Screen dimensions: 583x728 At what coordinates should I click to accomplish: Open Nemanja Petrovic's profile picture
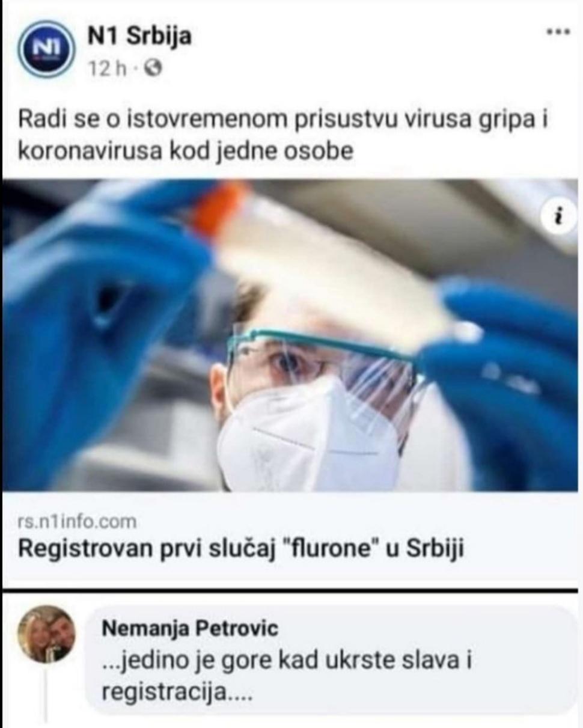click(46, 634)
